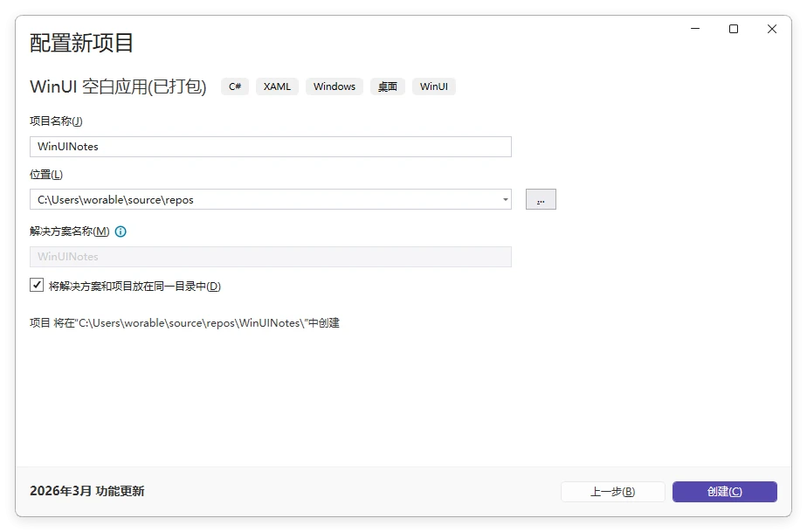Screen dimensions: 807x532
Task: Click the location path C:\Users\worable\source\repos combo box
Action: coord(262,199)
